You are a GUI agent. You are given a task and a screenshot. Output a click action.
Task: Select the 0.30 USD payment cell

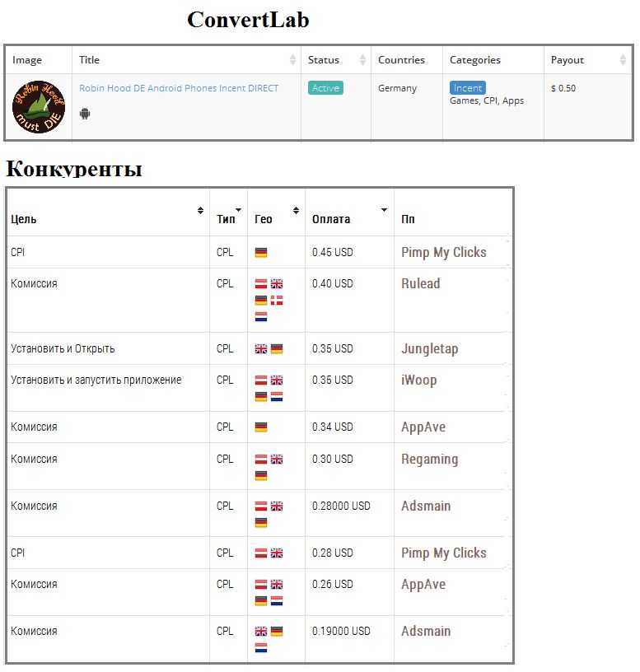click(333, 459)
